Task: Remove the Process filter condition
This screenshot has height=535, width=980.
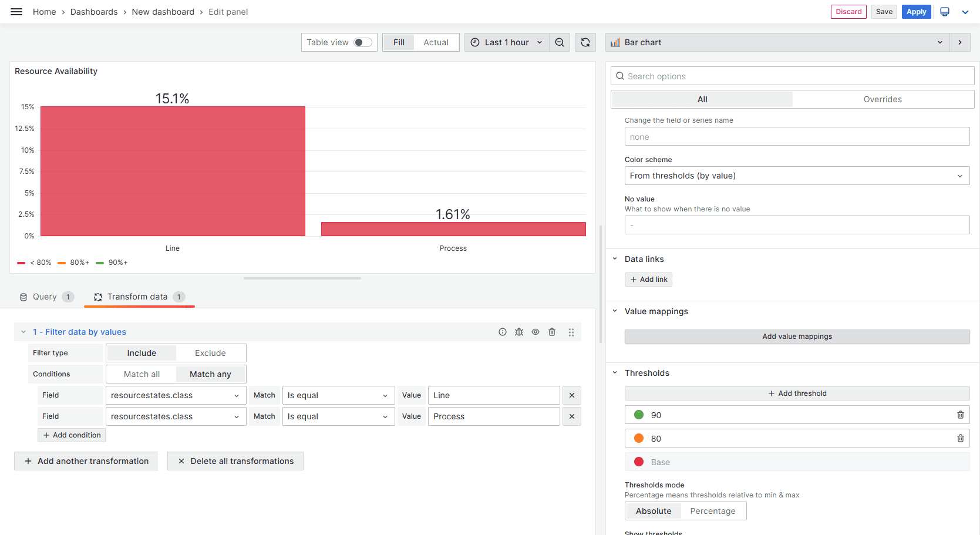Action: (572, 416)
